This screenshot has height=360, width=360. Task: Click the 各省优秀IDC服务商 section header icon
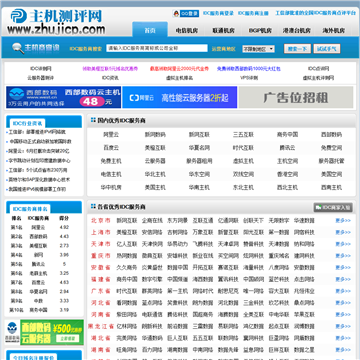93,207
